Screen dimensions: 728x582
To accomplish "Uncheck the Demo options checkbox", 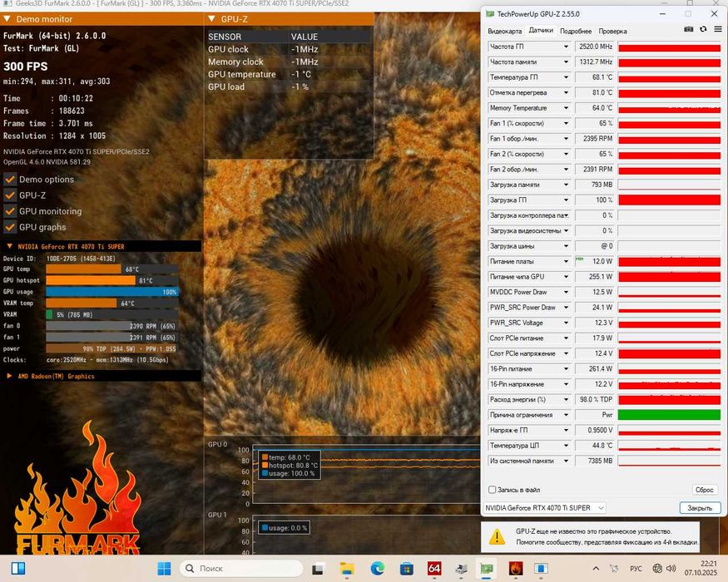I will (10, 179).
